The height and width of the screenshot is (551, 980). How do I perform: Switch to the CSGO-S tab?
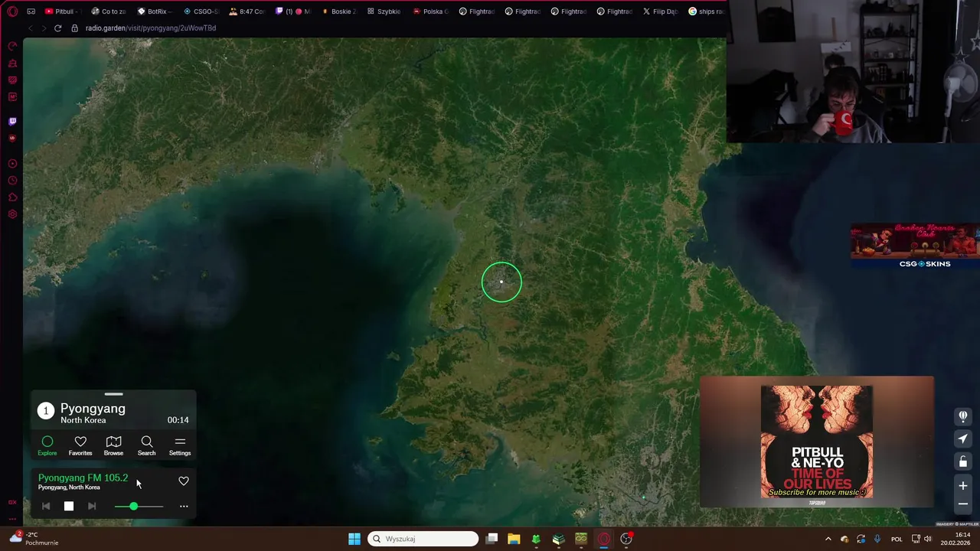tap(201, 11)
